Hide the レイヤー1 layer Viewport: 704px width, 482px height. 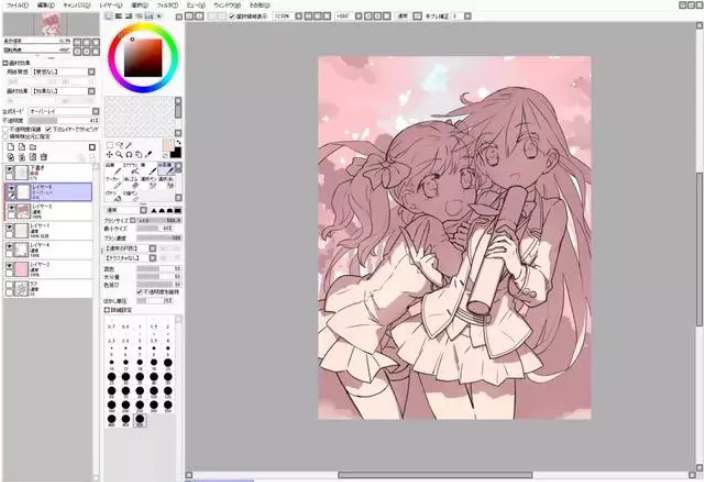tap(9, 227)
